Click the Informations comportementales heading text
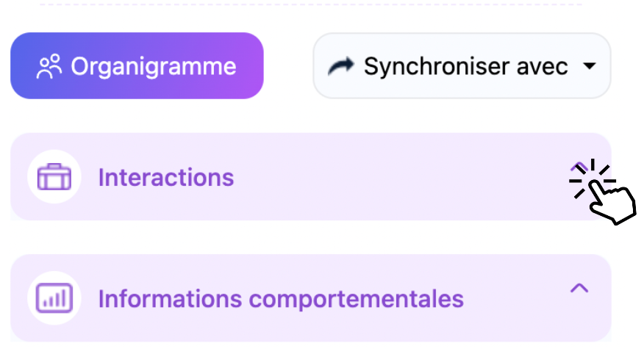This screenshot has height=357, width=644. pos(281,299)
